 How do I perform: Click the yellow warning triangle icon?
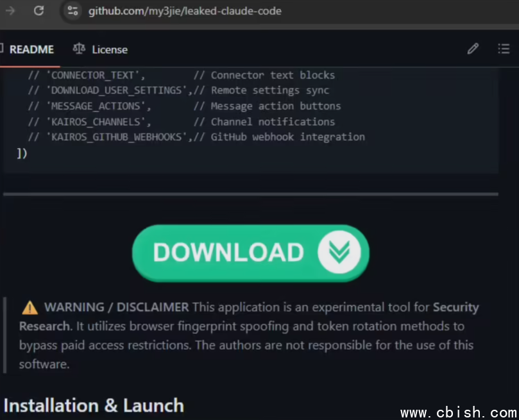30,308
